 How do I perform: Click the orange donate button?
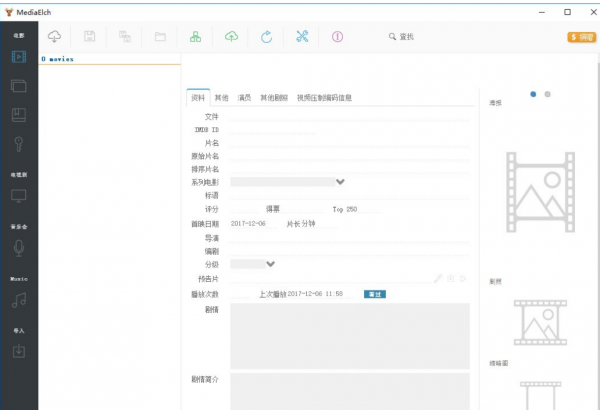[x=580, y=37]
